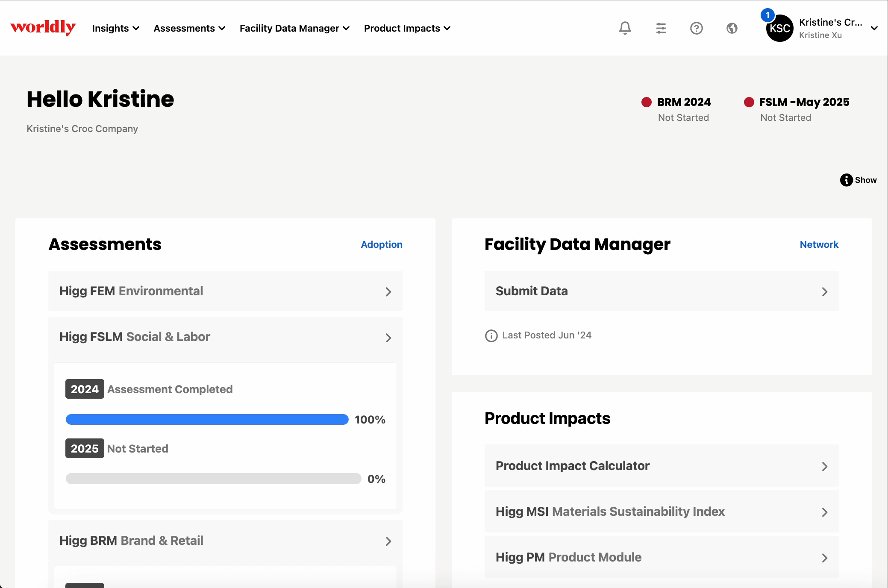Click the red FSLM May 2025 status dot
The width and height of the screenshot is (888, 588).
(x=749, y=102)
